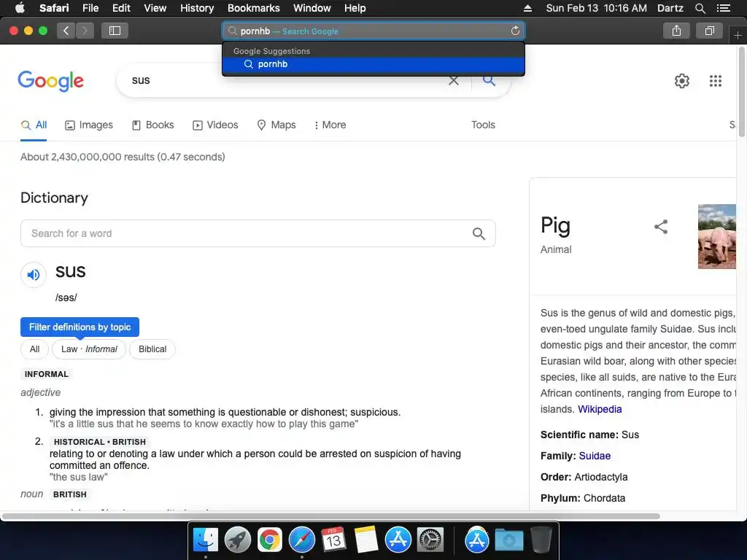The width and height of the screenshot is (747, 560).
Task: Open a new tab with plus button
Action: [x=738, y=35]
